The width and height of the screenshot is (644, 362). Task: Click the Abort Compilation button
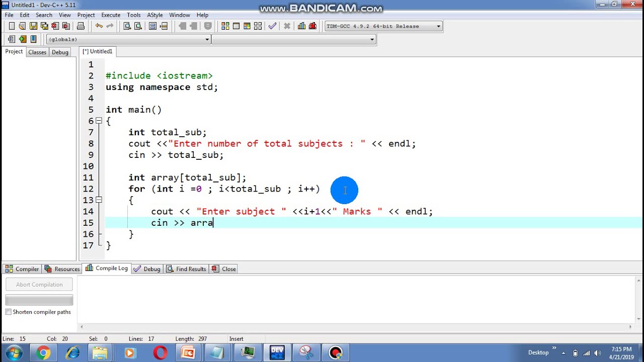(x=39, y=285)
